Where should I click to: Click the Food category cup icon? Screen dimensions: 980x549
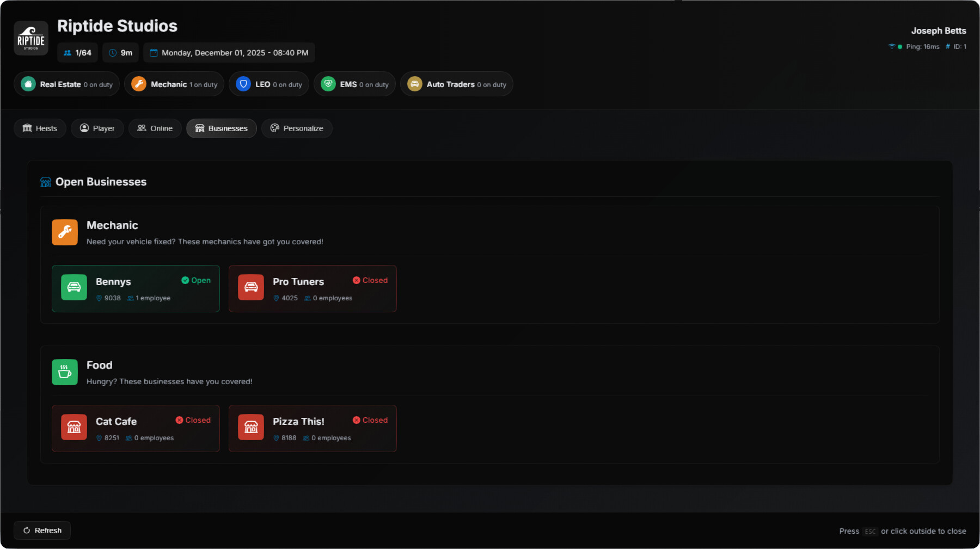coord(65,372)
